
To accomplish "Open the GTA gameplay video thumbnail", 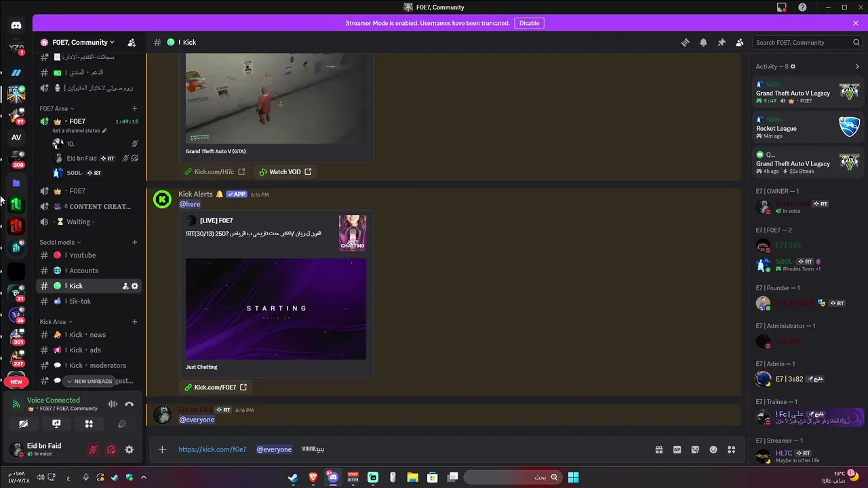I will [x=276, y=99].
